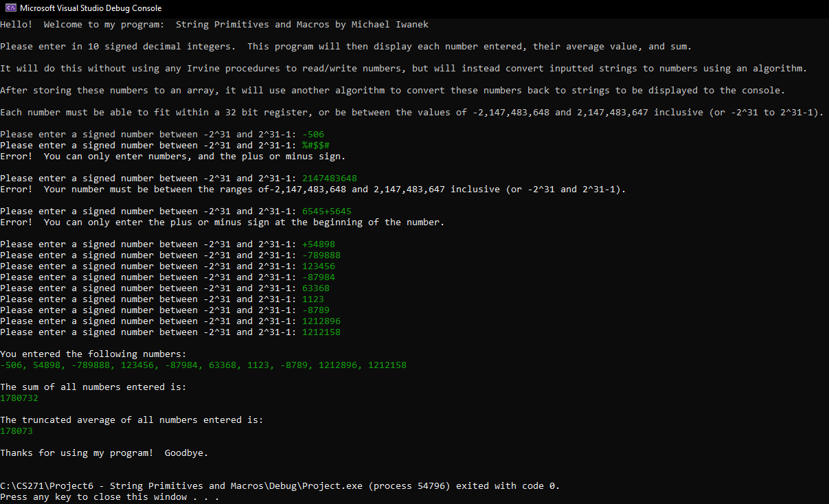Click the invalid input '%#$$#' line
This screenshot has width=829, height=504.
316,145
